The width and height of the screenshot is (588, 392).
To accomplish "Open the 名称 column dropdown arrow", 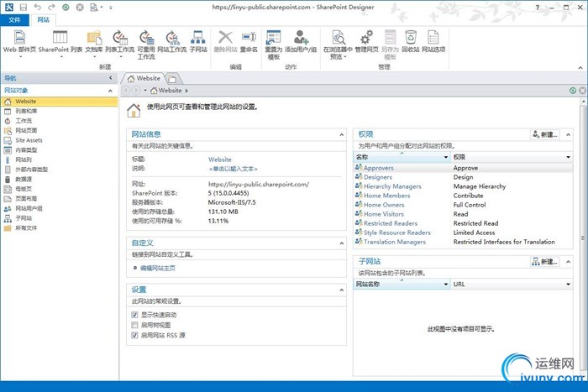I will [x=446, y=157].
